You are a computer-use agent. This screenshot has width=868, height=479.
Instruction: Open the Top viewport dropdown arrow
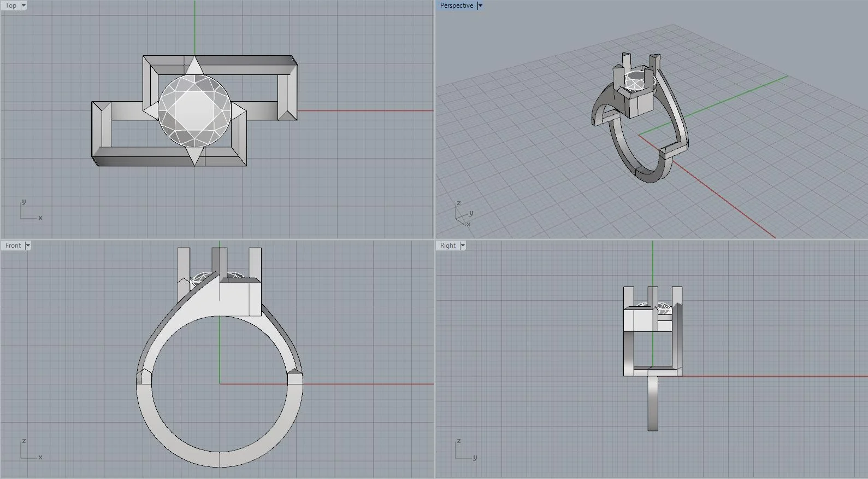point(23,5)
